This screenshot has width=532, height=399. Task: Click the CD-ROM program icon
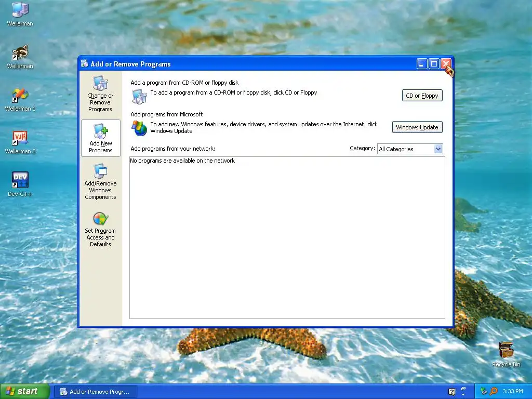(139, 96)
